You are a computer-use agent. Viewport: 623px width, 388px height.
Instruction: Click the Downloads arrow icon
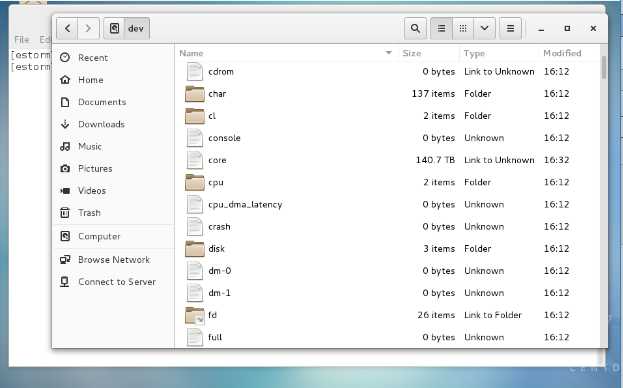pos(65,124)
